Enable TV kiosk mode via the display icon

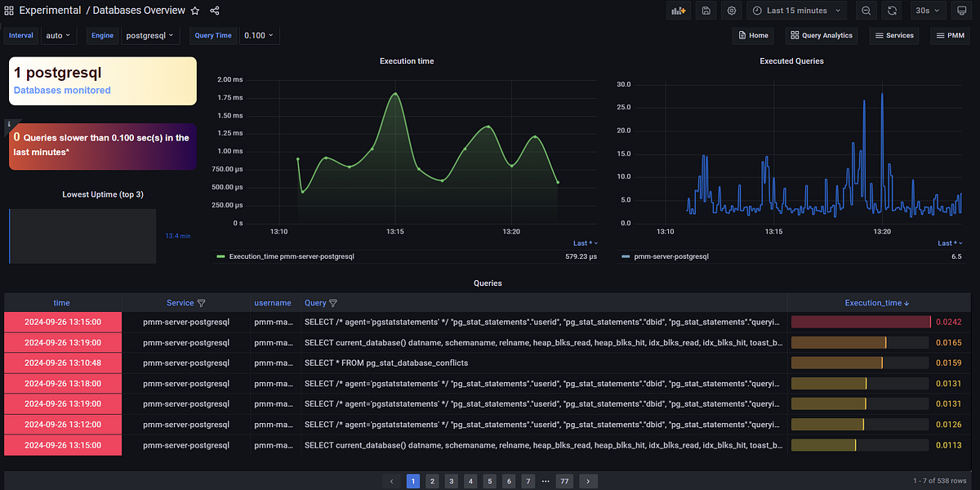click(962, 10)
